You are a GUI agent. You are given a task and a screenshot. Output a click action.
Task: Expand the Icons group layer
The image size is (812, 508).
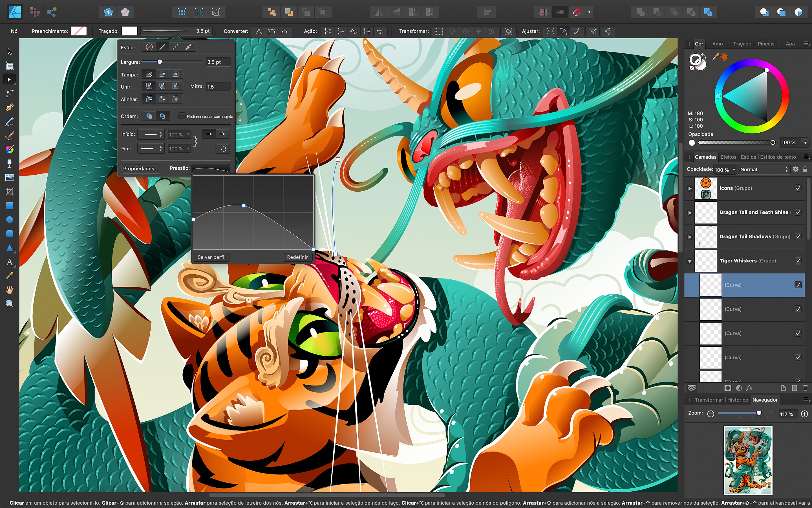(690, 189)
